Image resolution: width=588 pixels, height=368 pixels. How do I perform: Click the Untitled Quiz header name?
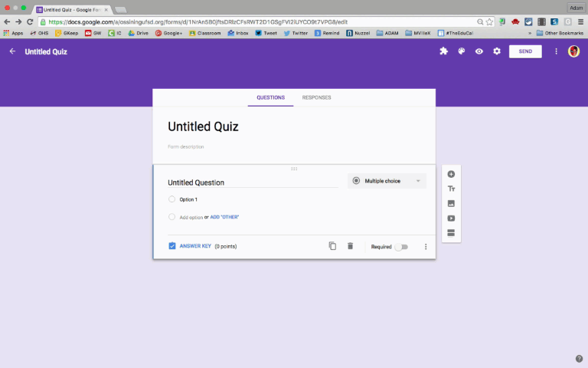[46, 52]
